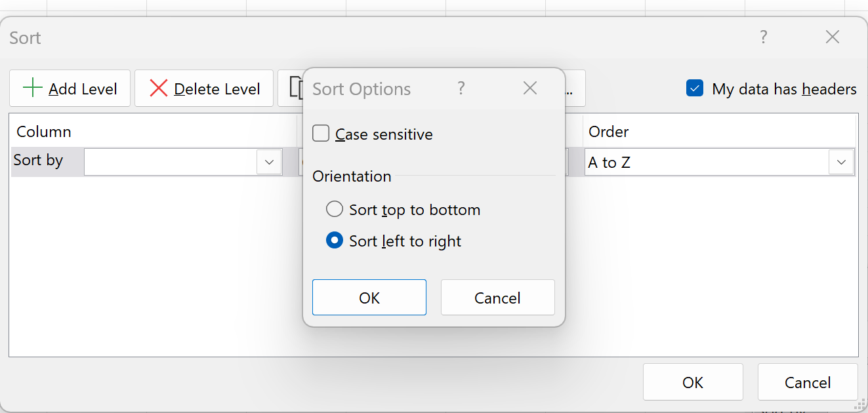Close the Sort Options dialog with X
The image size is (868, 413).
coord(530,88)
